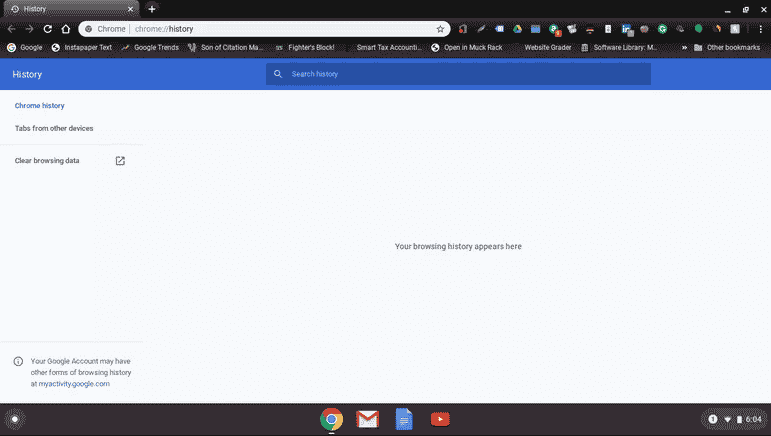Open a new browser tab

point(152,9)
